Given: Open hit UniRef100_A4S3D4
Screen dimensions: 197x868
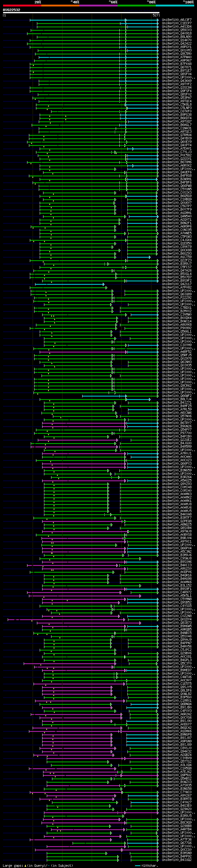Looking at the screenshot, I should (x=177, y=26).
